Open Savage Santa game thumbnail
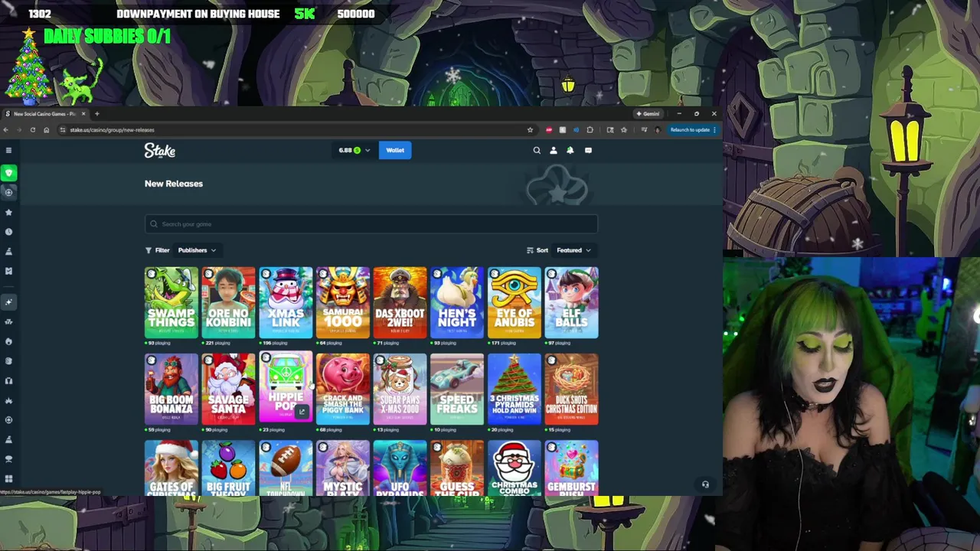 click(228, 389)
